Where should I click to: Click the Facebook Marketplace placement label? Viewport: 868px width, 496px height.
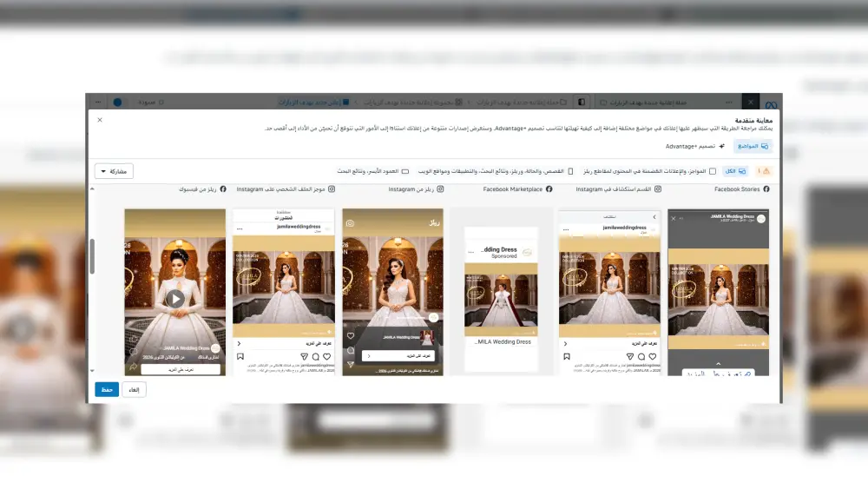[x=513, y=189]
